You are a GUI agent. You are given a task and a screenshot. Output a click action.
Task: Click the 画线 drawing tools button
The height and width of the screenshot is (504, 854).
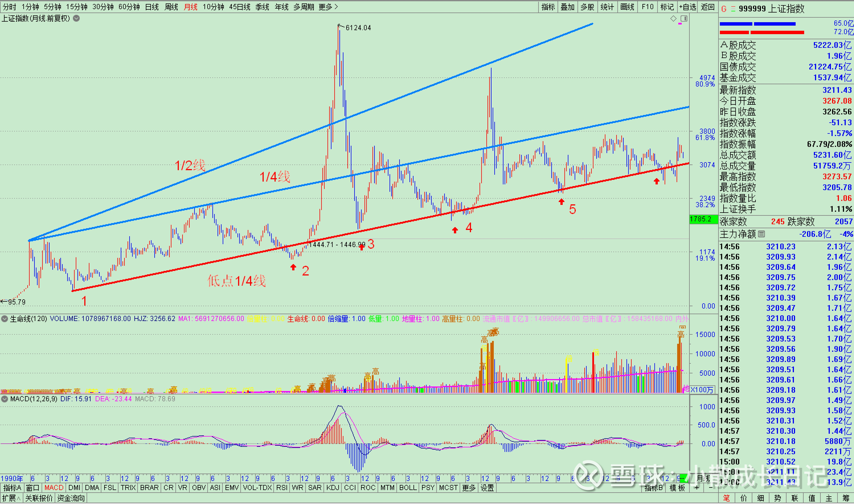click(x=627, y=7)
